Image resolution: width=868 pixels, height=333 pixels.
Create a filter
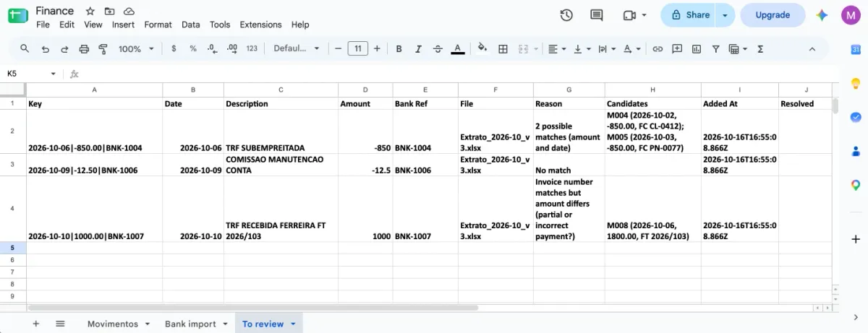pos(716,48)
